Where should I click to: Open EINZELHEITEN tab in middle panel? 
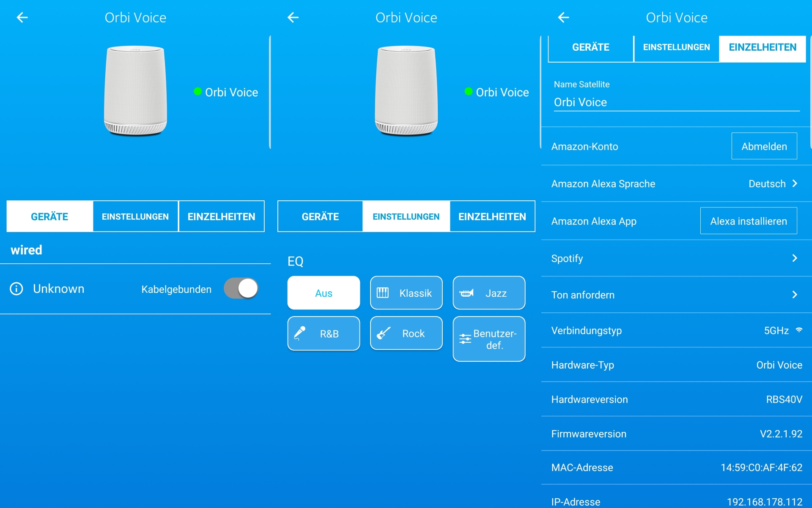tap(492, 216)
